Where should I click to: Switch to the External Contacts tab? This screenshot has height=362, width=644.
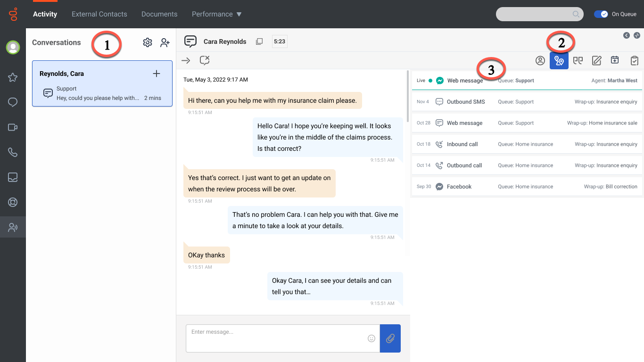(x=99, y=14)
